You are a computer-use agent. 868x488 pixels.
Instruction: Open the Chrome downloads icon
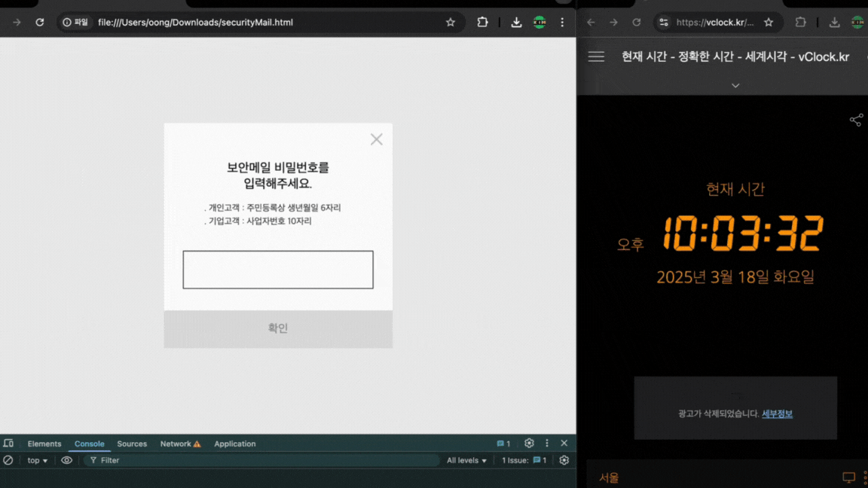(x=516, y=23)
